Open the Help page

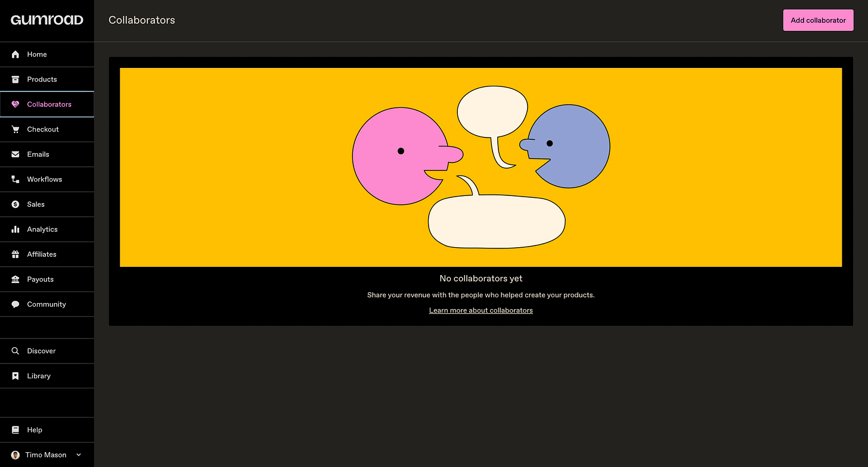point(47,429)
